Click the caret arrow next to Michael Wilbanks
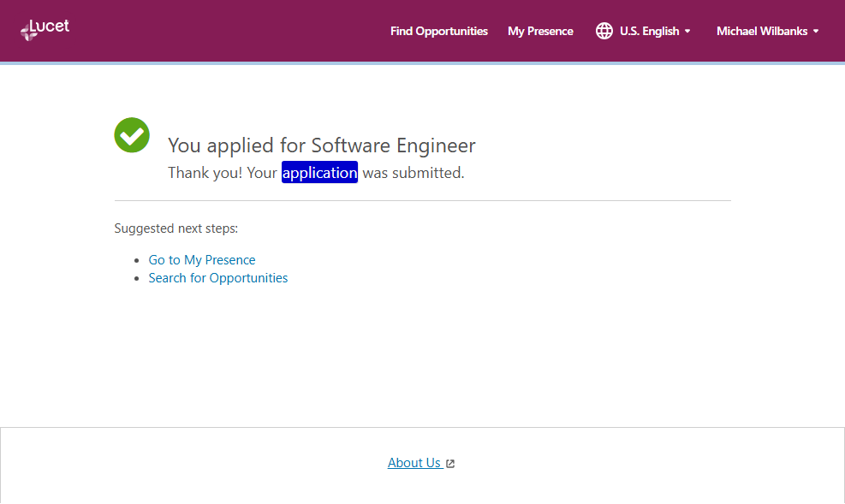845x504 pixels. coord(816,32)
